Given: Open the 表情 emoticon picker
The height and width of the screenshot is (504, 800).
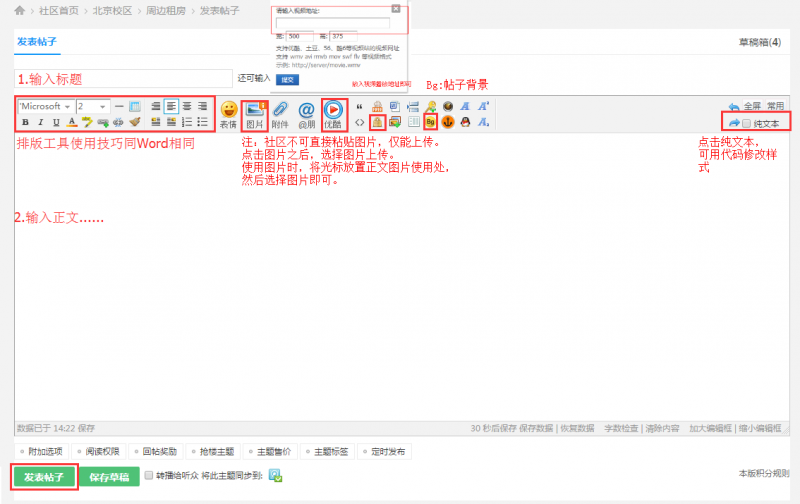Looking at the screenshot, I should (229, 113).
